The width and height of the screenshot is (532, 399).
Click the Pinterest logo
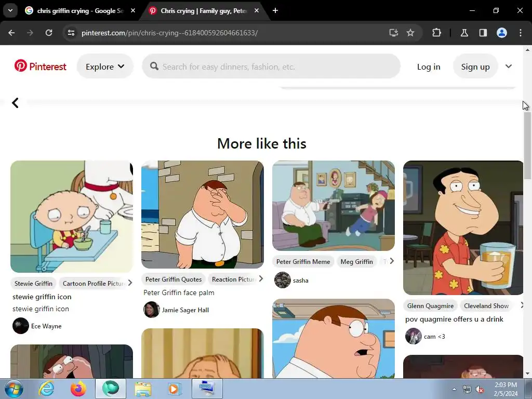click(40, 66)
